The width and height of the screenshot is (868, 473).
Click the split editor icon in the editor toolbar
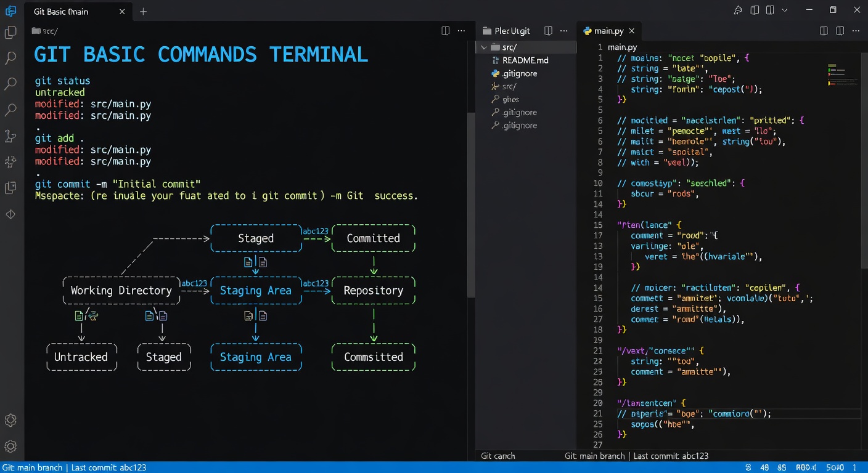824,30
